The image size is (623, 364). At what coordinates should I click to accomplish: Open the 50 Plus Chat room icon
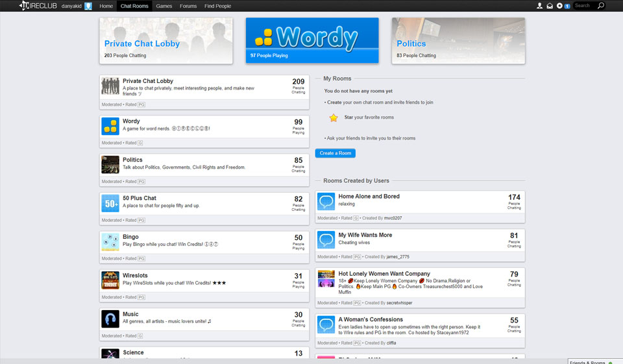[x=110, y=203]
